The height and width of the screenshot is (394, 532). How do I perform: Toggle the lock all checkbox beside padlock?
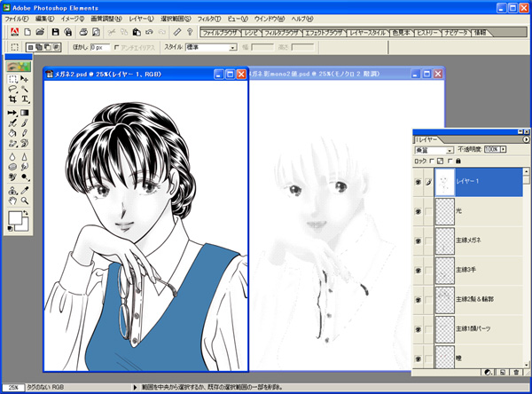[x=450, y=161]
